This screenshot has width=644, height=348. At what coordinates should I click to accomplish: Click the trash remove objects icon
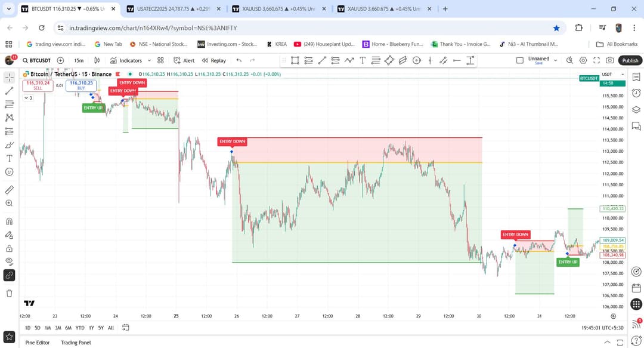point(9,293)
